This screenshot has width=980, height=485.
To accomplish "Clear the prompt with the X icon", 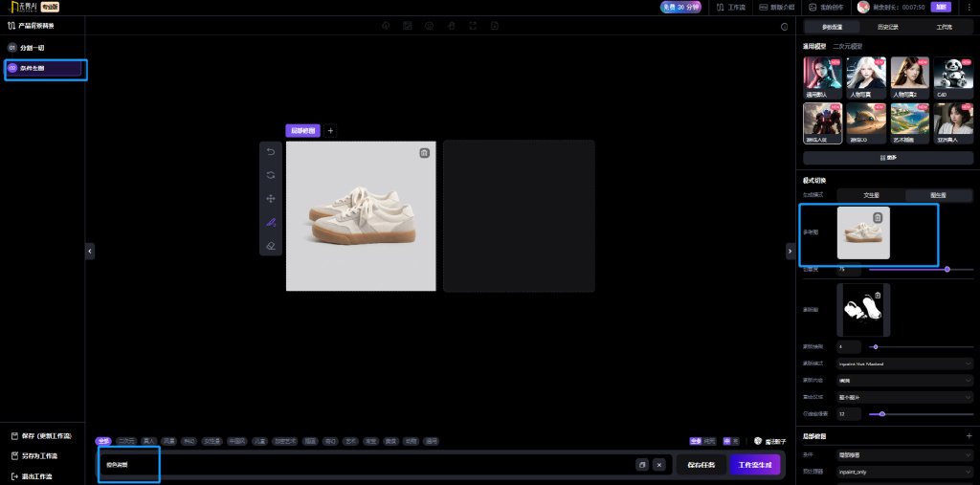I will (x=658, y=465).
